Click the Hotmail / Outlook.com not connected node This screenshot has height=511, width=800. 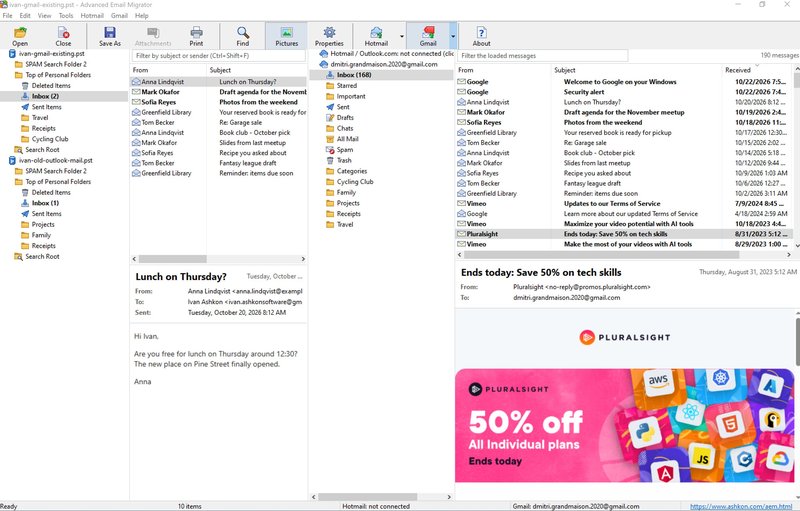click(392, 54)
